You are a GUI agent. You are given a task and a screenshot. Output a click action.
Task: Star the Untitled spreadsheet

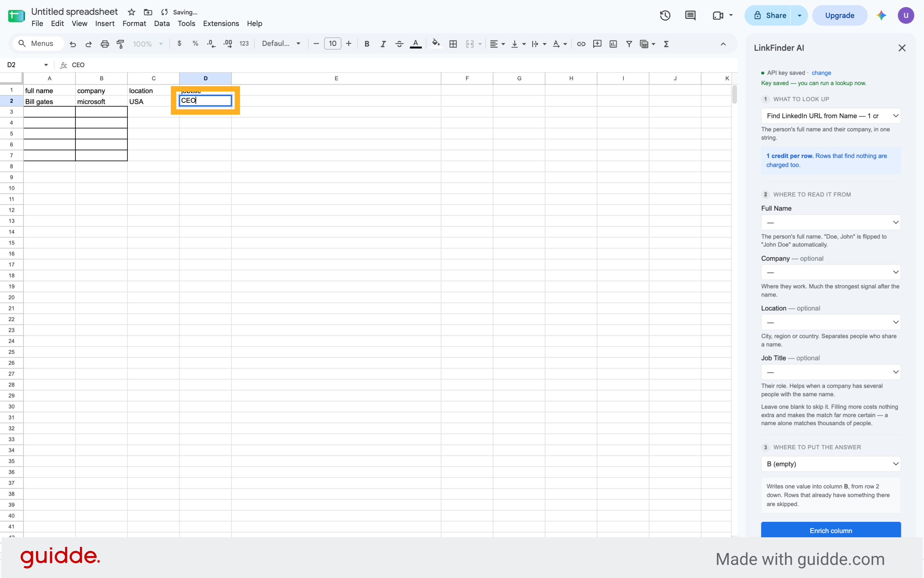132,12
